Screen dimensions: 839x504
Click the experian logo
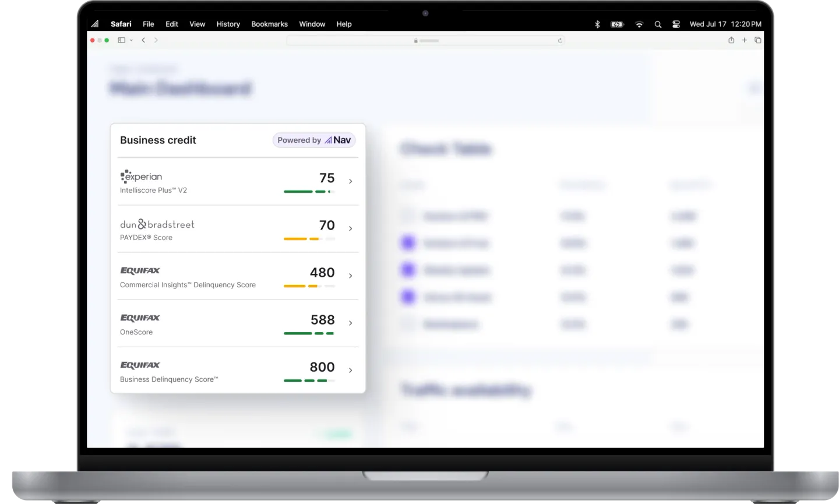(141, 176)
